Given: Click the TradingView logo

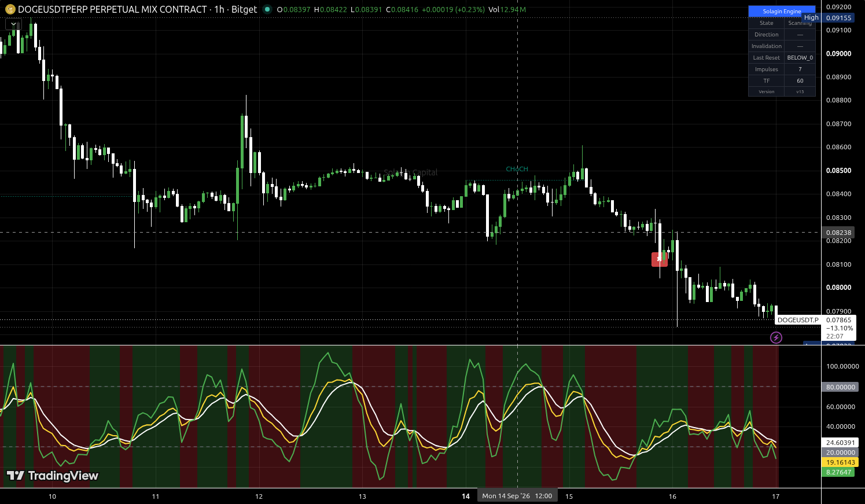Looking at the screenshot, I should [53, 476].
